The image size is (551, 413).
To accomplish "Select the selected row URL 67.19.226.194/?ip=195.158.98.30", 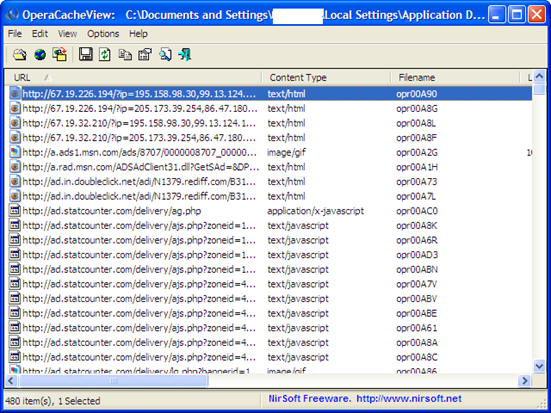I will (x=139, y=94).
